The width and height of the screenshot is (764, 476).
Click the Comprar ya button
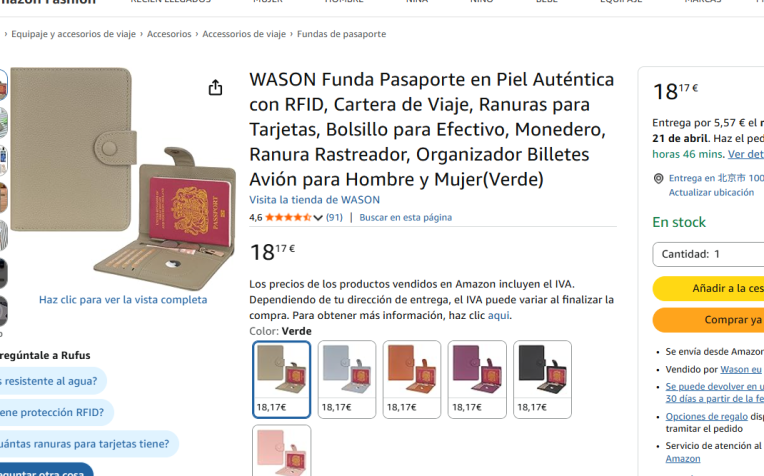coord(708,320)
